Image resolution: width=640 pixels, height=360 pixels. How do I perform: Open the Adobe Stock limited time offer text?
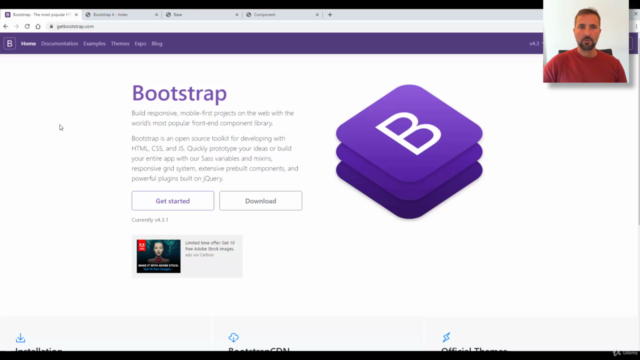pos(210,246)
